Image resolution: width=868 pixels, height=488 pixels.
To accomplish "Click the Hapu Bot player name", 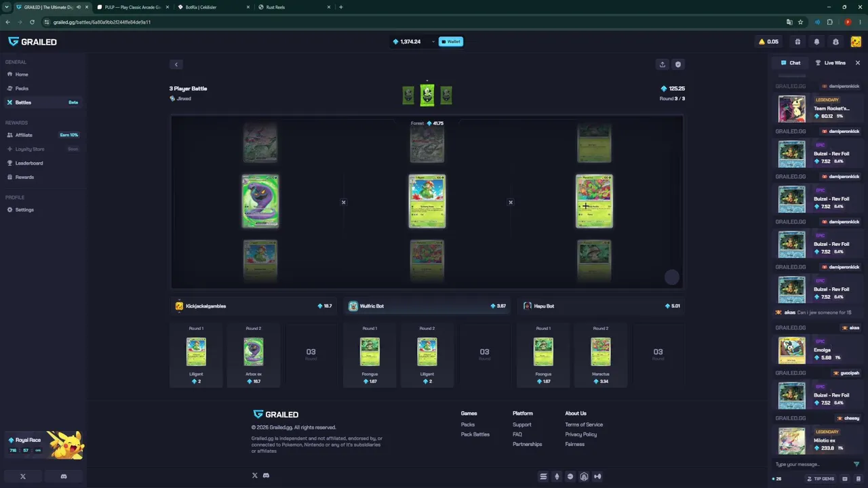I will click(544, 306).
